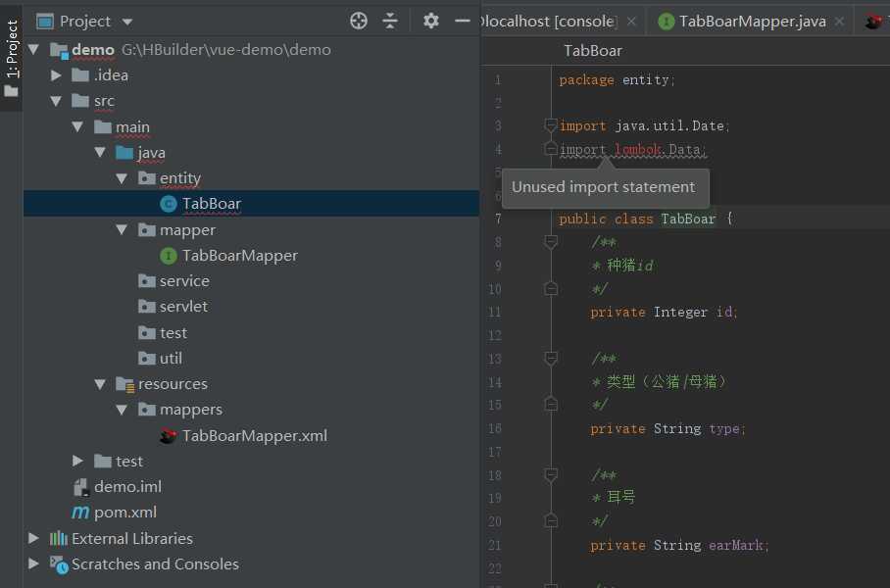Collapse the demo project root

coord(33,49)
